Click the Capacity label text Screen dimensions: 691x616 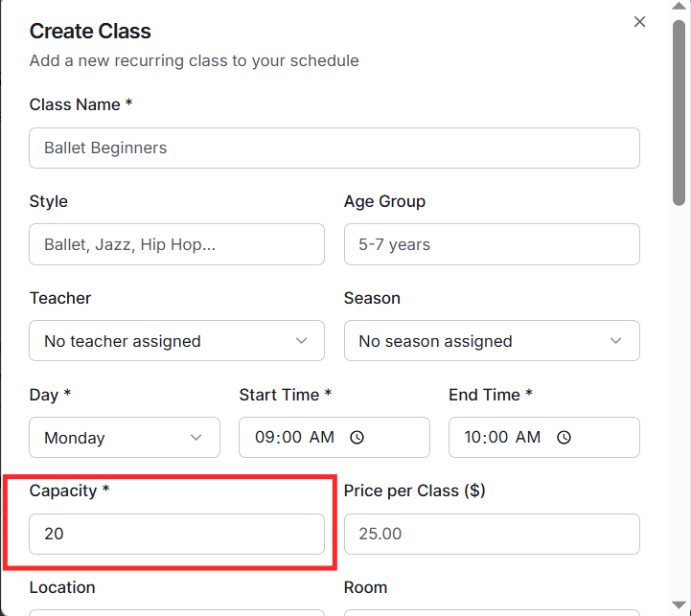[63, 491]
